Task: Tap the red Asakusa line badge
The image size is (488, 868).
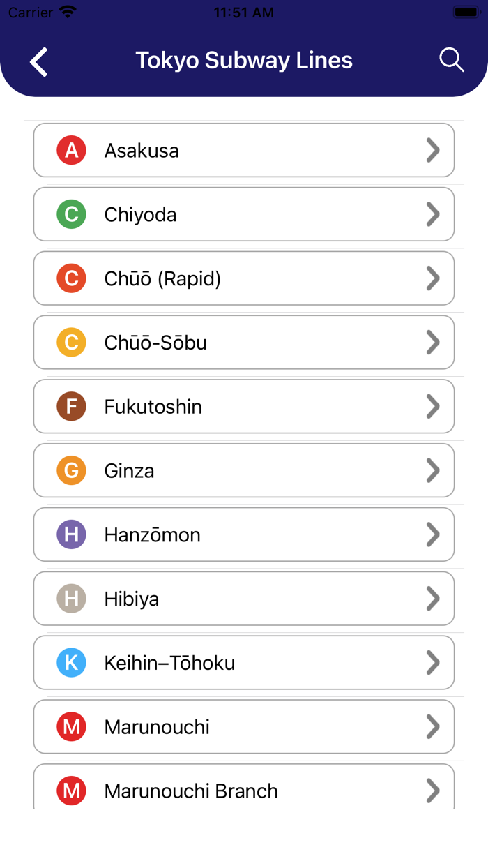Action: pyautogui.click(x=71, y=150)
